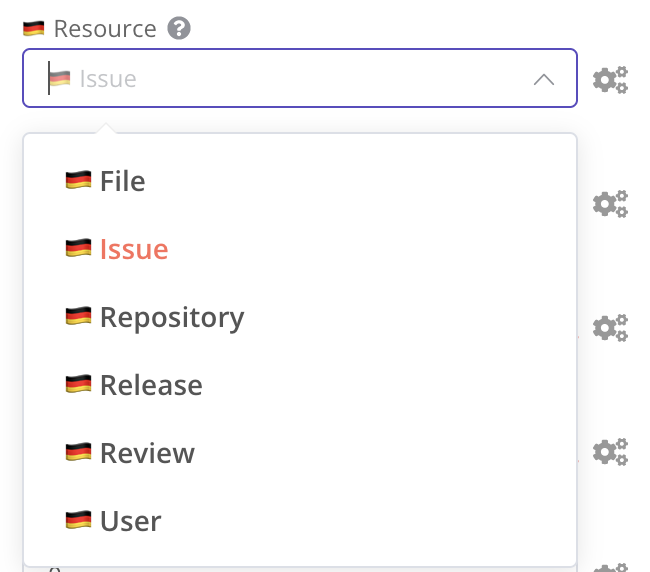Click the German flag inside the Issue field

coord(60,79)
